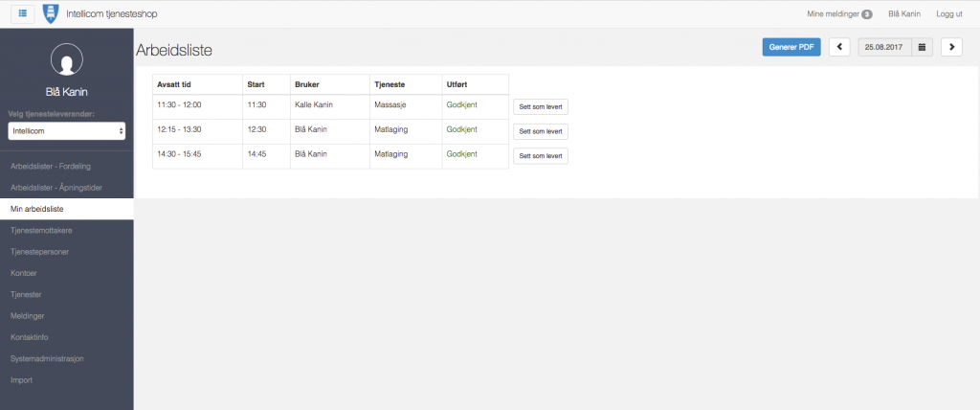Click the date field 25.08.2017
The height and width of the screenshot is (410, 980).
click(884, 47)
